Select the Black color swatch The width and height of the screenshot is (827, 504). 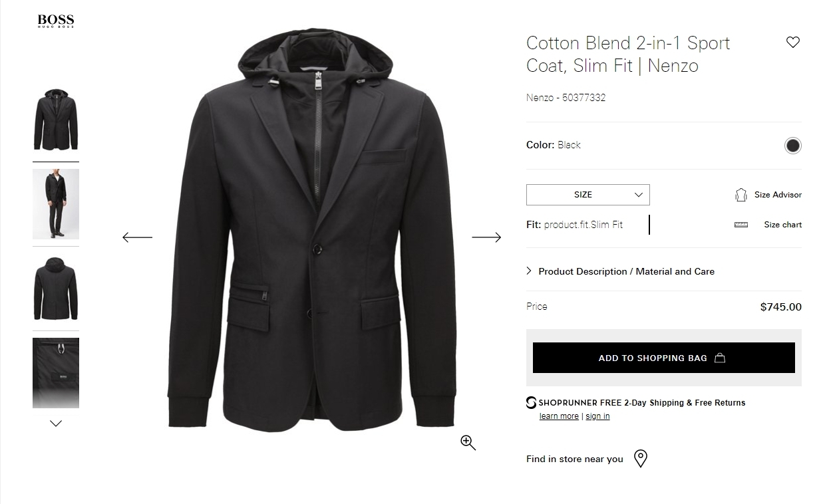[792, 146]
